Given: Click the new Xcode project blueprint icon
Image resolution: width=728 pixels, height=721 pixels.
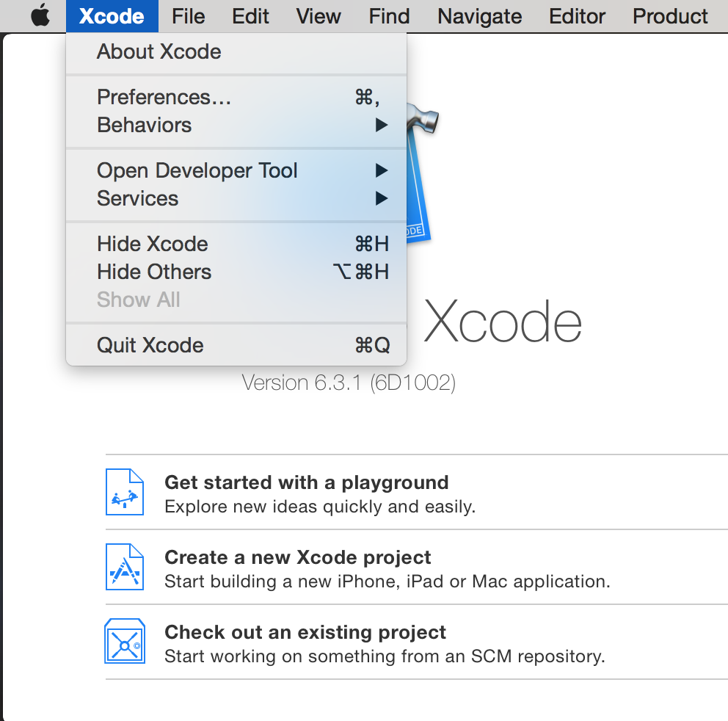Looking at the screenshot, I should click(x=124, y=567).
